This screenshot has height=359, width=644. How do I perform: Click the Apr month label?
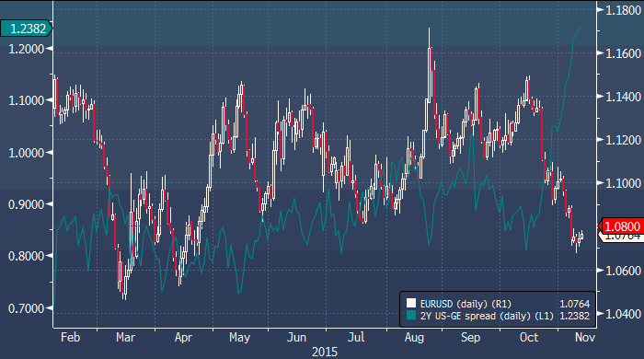point(183,338)
